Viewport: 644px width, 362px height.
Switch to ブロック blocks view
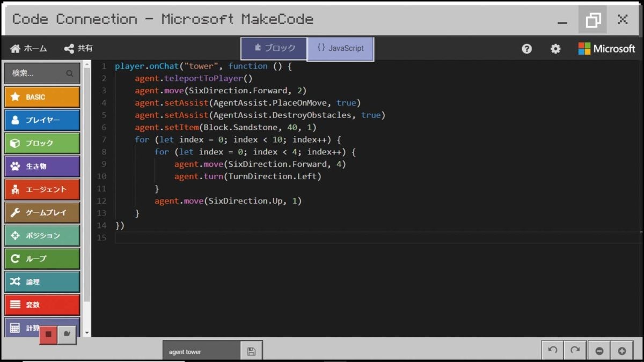point(274,48)
